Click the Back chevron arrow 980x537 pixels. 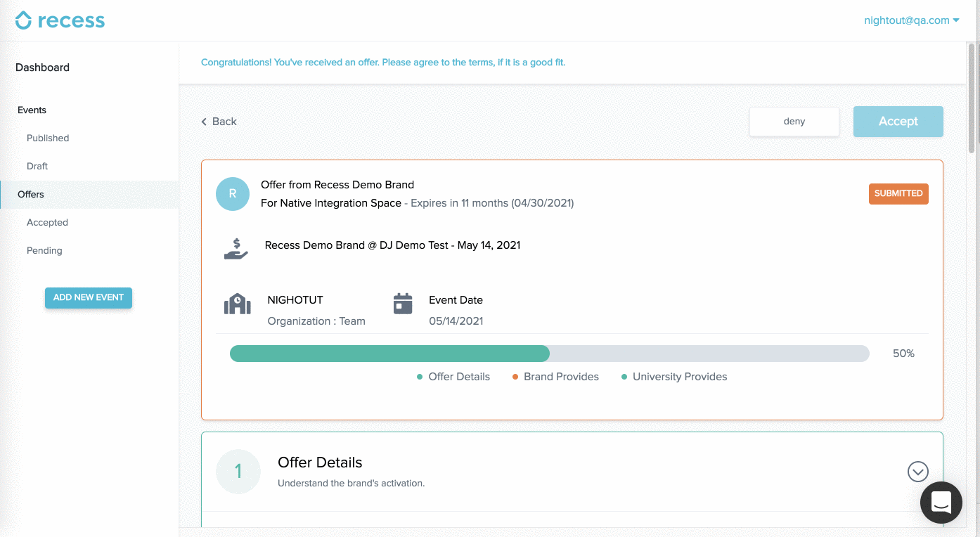tap(205, 122)
